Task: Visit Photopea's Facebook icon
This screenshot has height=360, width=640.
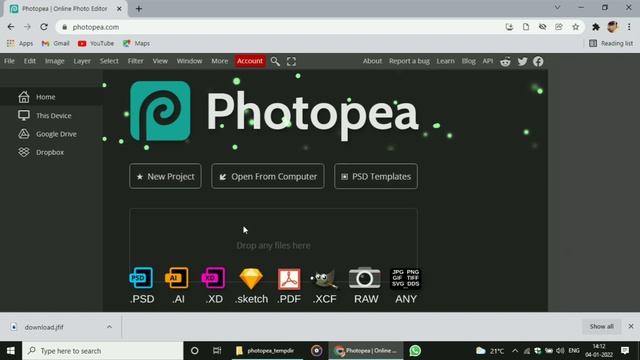Action: 538,61
